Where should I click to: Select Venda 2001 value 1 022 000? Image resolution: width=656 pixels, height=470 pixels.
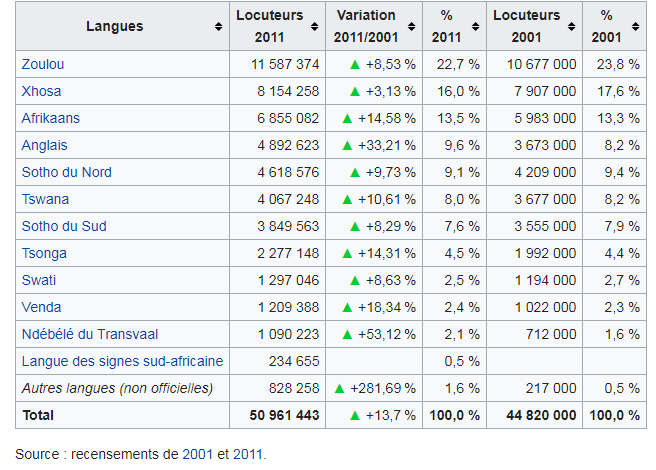tap(545, 307)
